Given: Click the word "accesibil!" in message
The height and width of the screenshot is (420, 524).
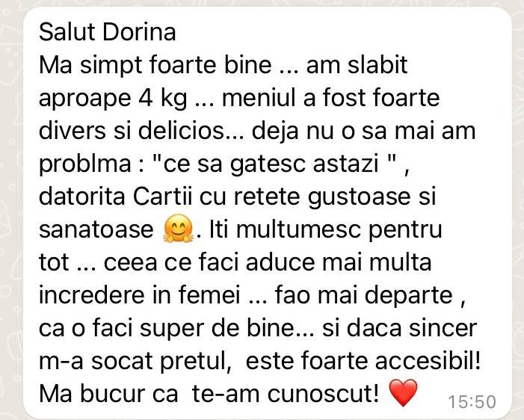Looking at the screenshot, I should pyautogui.click(x=428, y=361).
